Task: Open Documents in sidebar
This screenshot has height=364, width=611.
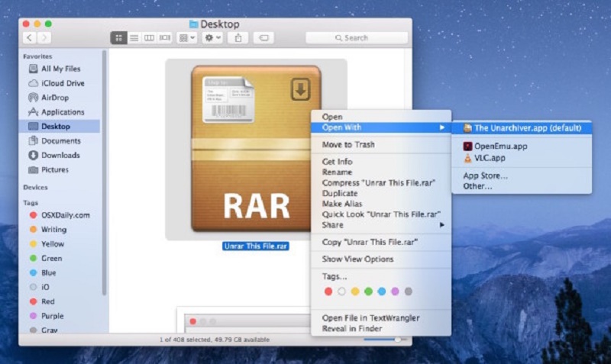Action: coord(60,141)
